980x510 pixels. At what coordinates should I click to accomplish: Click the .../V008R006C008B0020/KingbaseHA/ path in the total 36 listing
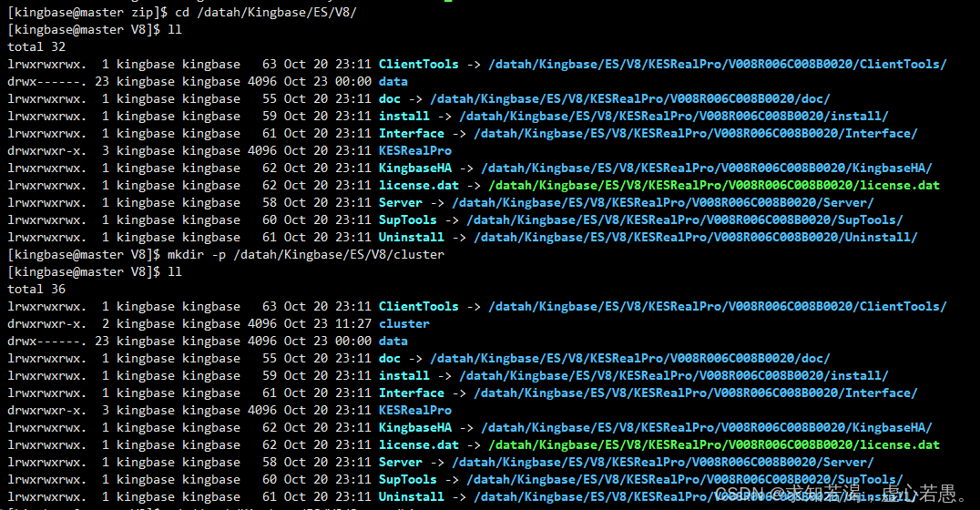tap(706, 428)
